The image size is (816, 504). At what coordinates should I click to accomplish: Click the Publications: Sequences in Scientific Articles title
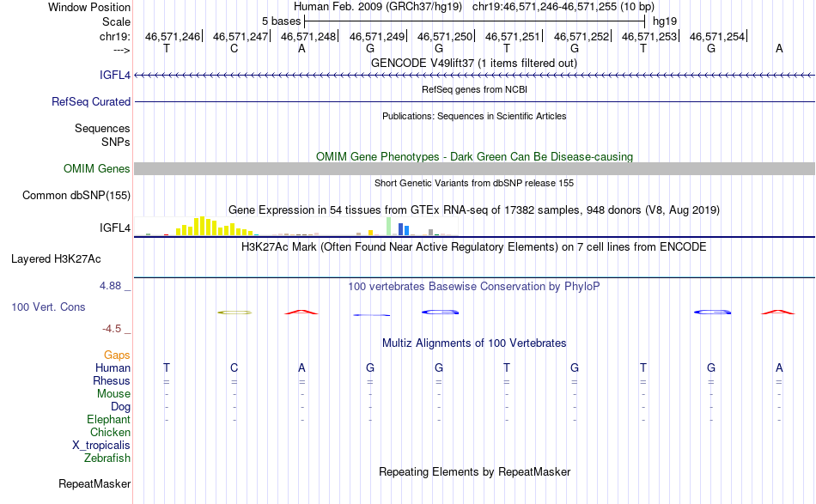click(474, 116)
